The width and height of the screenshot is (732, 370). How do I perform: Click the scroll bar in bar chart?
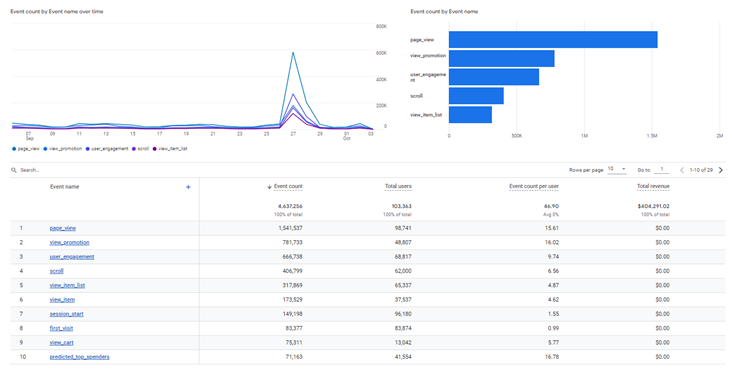click(x=476, y=96)
